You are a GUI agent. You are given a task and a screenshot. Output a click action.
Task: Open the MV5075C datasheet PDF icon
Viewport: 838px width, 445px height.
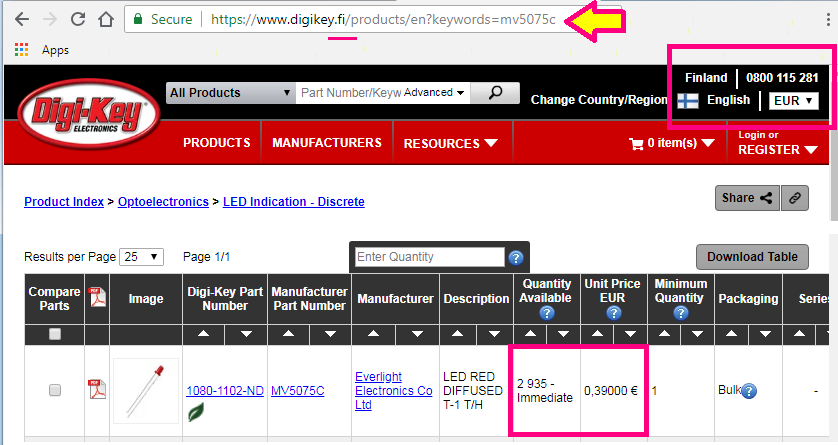(x=97, y=389)
